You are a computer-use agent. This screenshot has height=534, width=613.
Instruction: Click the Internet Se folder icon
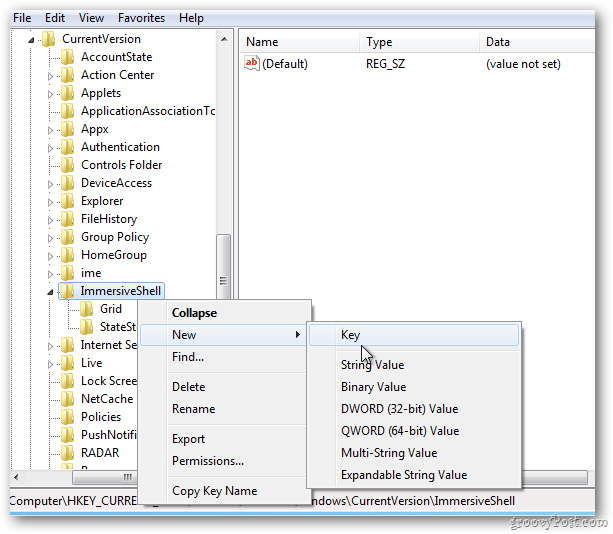[68, 345]
